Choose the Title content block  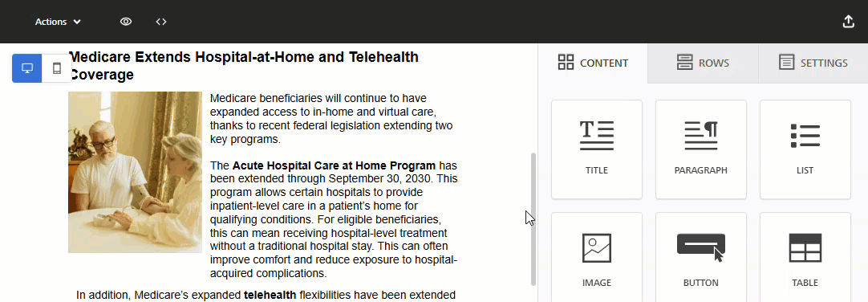click(597, 149)
